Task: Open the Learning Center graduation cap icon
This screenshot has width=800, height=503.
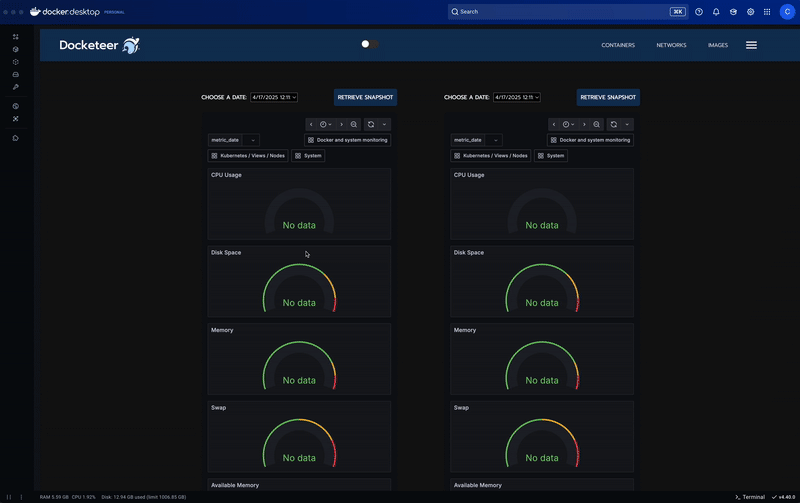Action: (x=733, y=12)
